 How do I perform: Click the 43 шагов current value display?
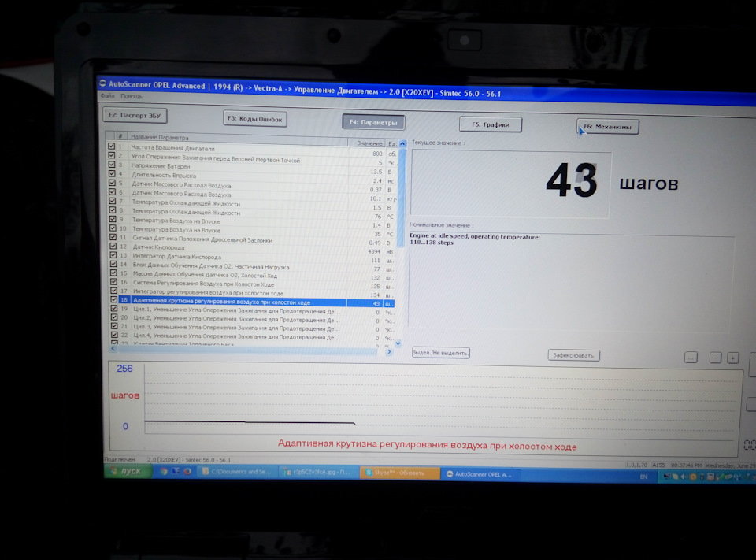(x=511, y=184)
